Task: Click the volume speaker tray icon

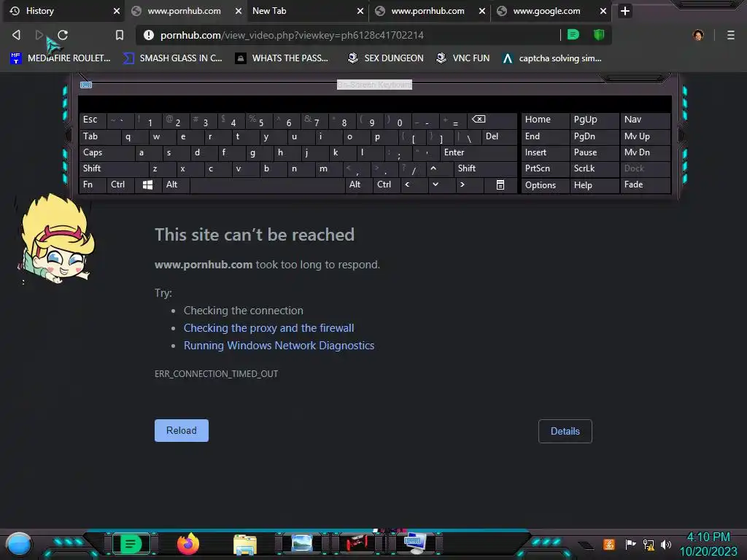Action: 666,544
